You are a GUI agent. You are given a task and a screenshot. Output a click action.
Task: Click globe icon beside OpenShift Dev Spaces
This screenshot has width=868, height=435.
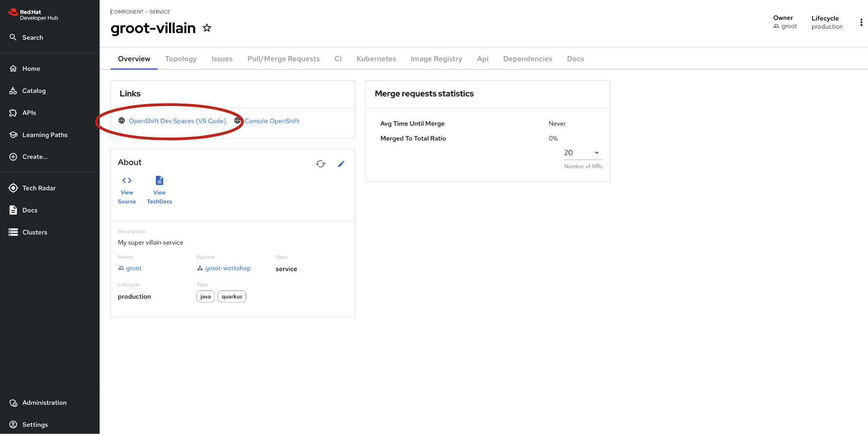coord(122,121)
